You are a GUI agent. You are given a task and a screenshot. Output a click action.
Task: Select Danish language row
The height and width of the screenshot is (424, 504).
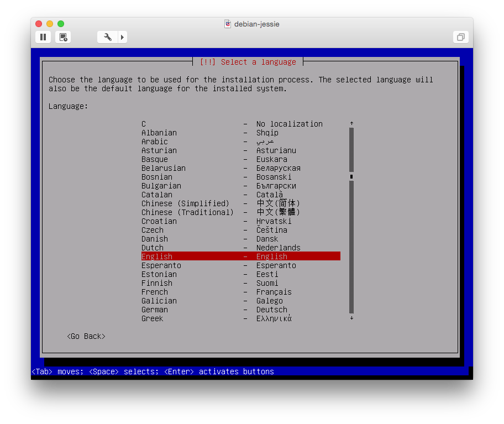241,239
